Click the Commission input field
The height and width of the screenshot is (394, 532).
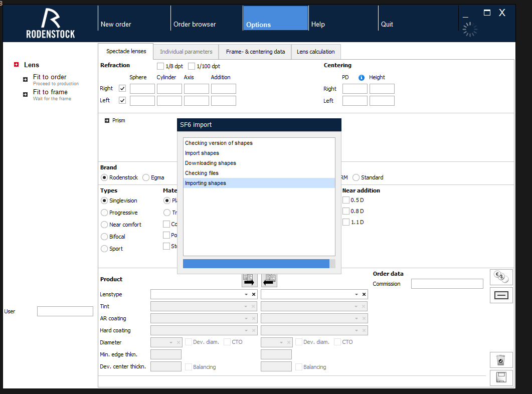click(447, 284)
